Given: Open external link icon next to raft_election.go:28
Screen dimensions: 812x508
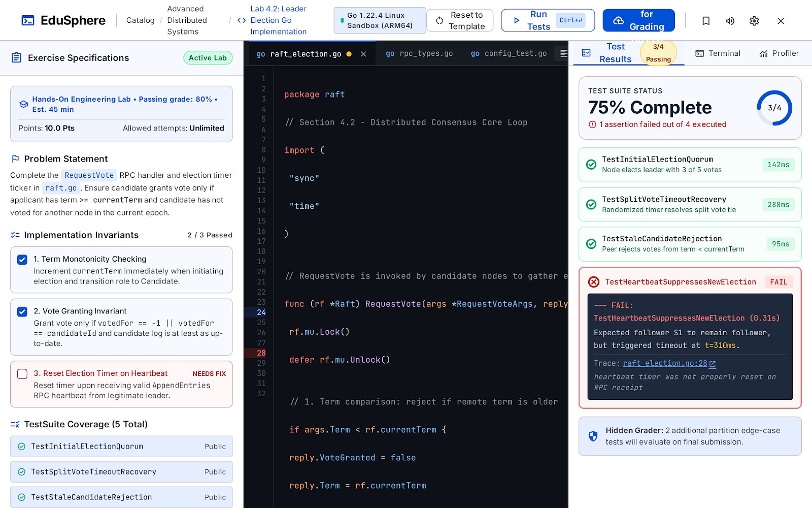Looking at the screenshot, I should 713,364.
